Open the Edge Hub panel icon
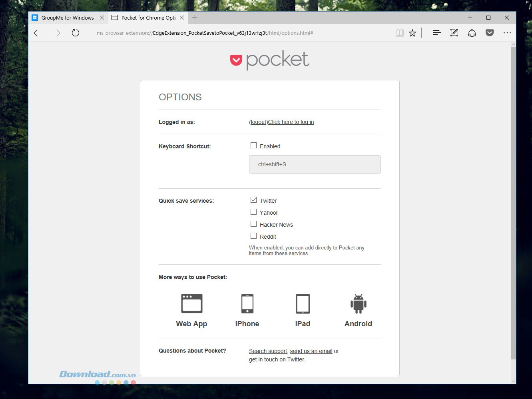 (436, 33)
